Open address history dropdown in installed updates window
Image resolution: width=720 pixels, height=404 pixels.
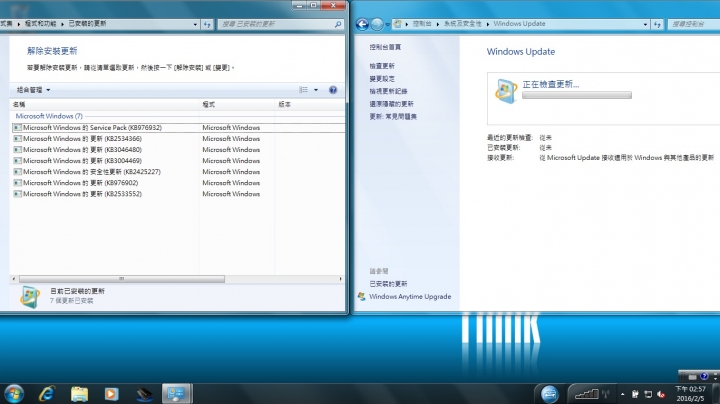[195, 24]
